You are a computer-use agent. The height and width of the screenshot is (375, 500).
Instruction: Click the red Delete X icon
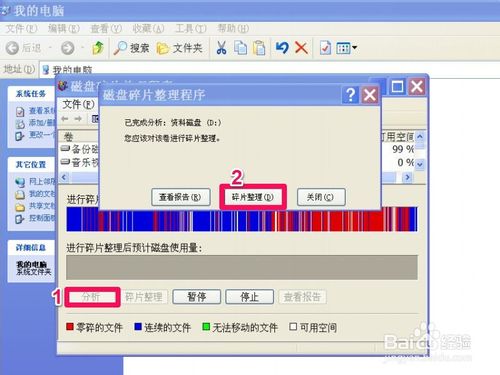301,48
